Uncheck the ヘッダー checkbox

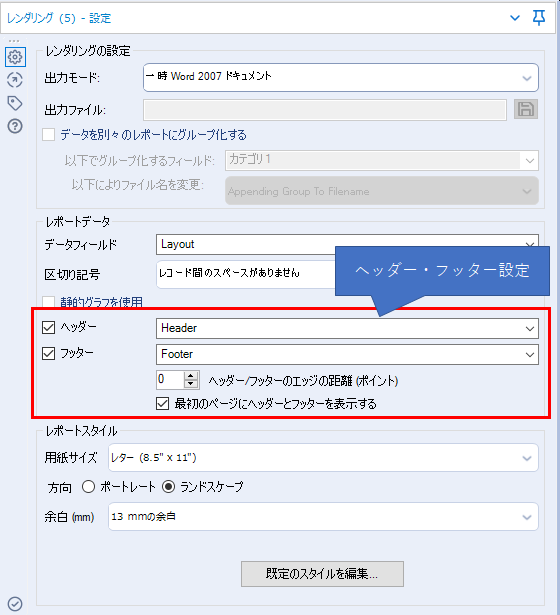point(48,327)
